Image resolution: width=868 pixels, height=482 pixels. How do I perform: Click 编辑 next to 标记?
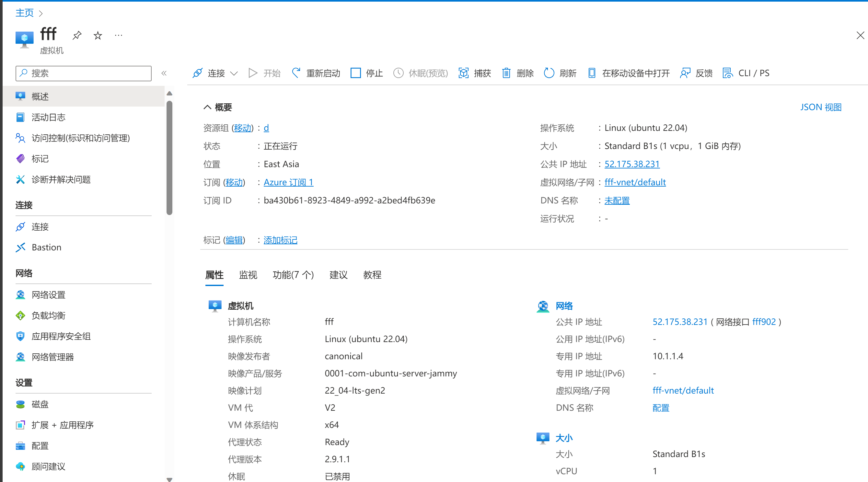point(234,240)
